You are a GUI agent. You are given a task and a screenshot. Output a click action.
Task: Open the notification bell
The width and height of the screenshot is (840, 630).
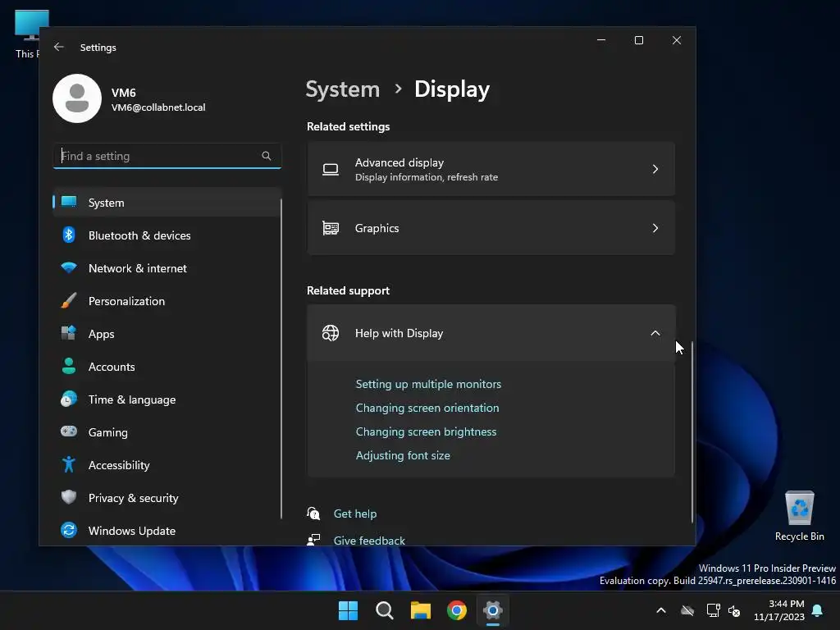(x=818, y=610)
